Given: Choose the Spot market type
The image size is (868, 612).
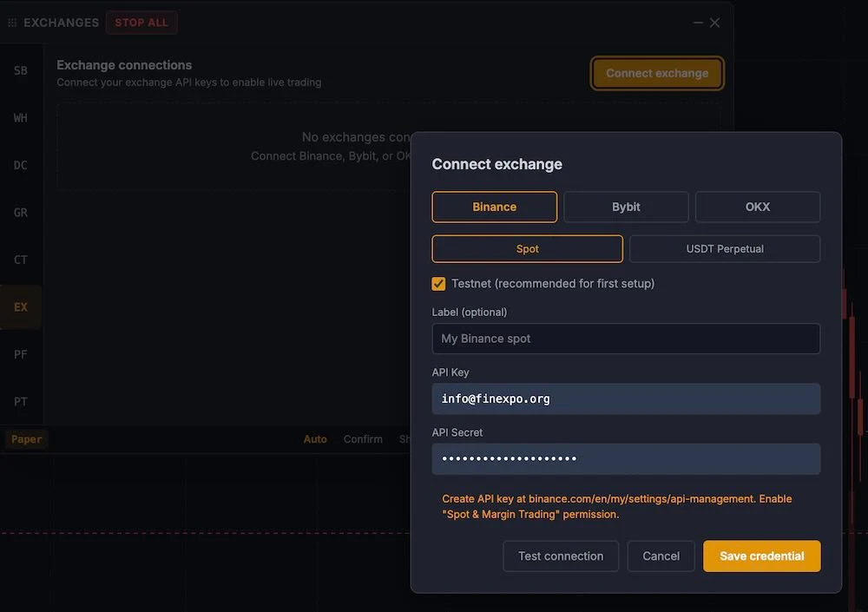Looking at the screenshot, I should coord(527,248).
